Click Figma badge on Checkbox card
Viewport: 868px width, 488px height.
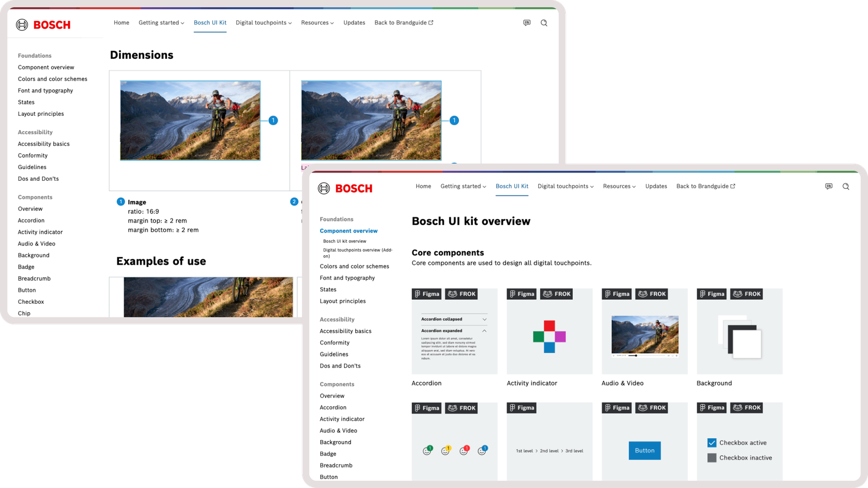pyautogui.click(x=712, y=408)
